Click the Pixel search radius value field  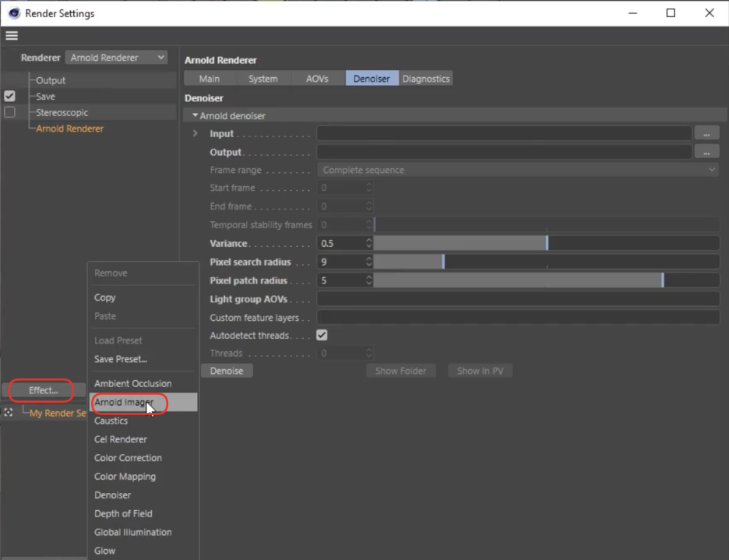(x=341, y=262)
